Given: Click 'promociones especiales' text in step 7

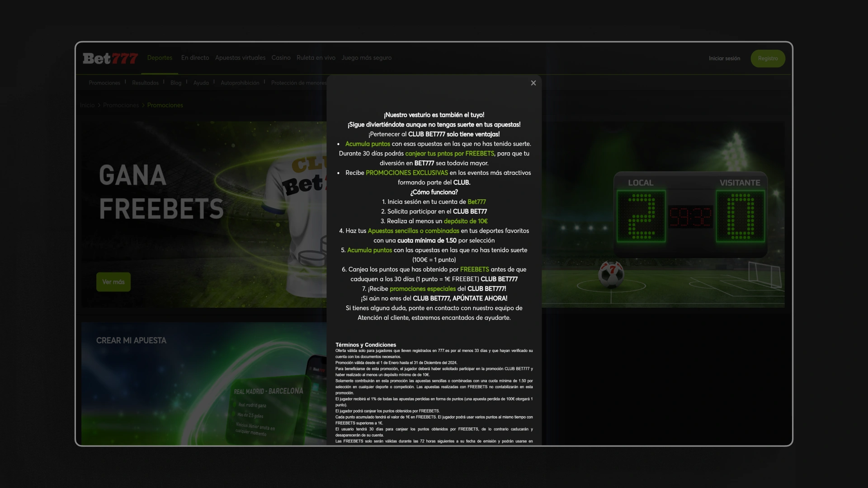Looking at the screenshot, I should (x=423, y=289).
